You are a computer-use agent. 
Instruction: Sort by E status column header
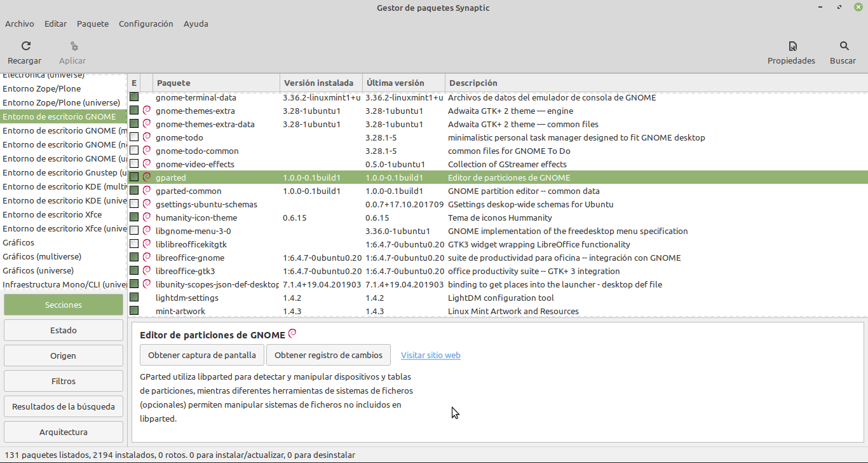pyautogui.click(x=134, y=83)
